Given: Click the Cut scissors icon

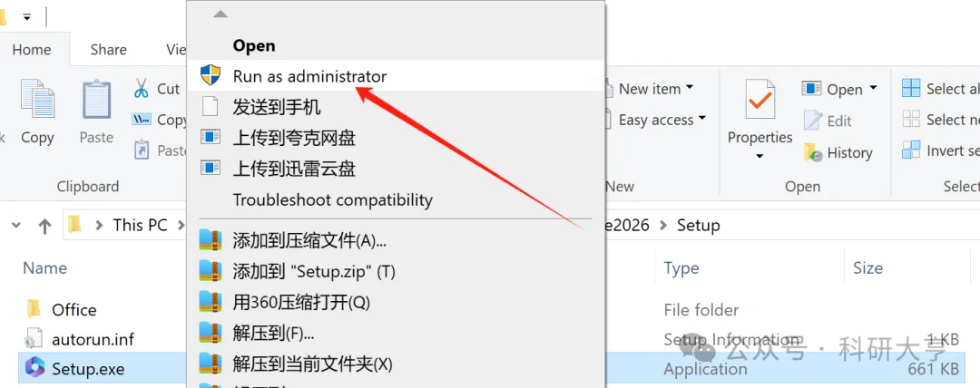Looking at the screenshot, I should [x=141, y=89].
